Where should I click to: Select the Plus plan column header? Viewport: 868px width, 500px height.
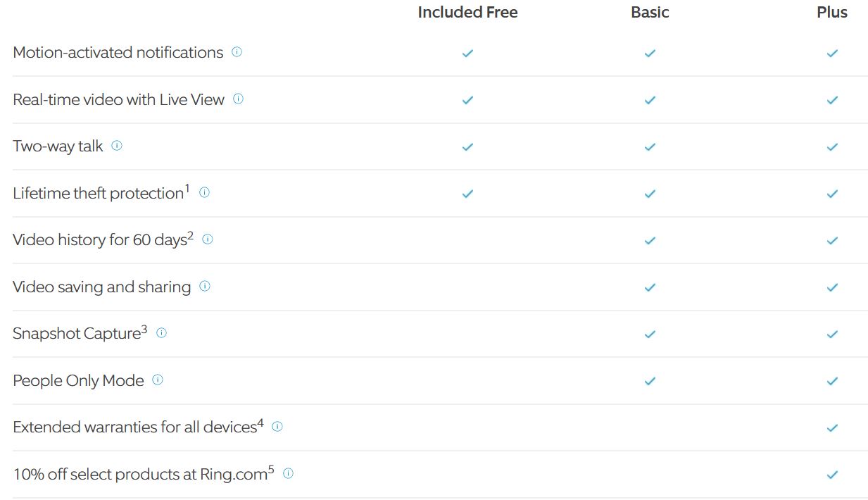832,12
